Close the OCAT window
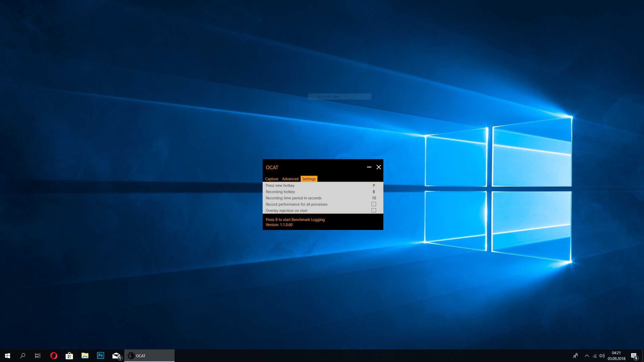Screen dimensions: 644x362 coord(378,167)
